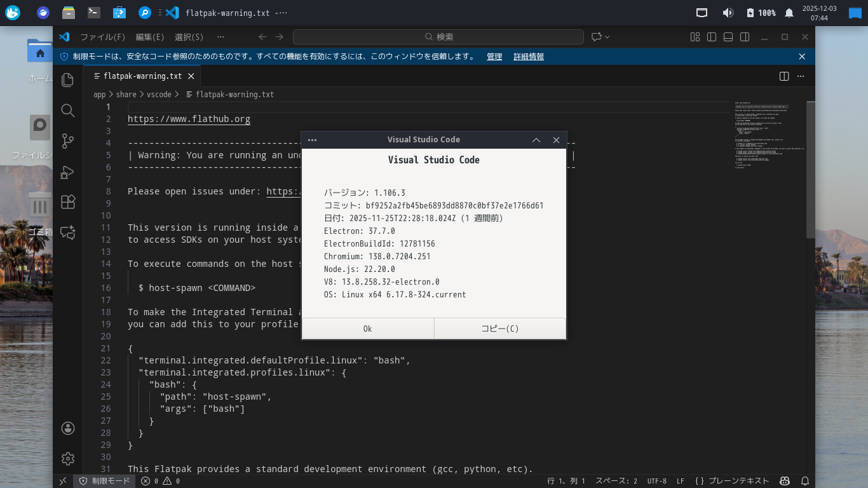Open the Chat view in the activity bar
The image size is (868, 488).
tap(68, 233)
